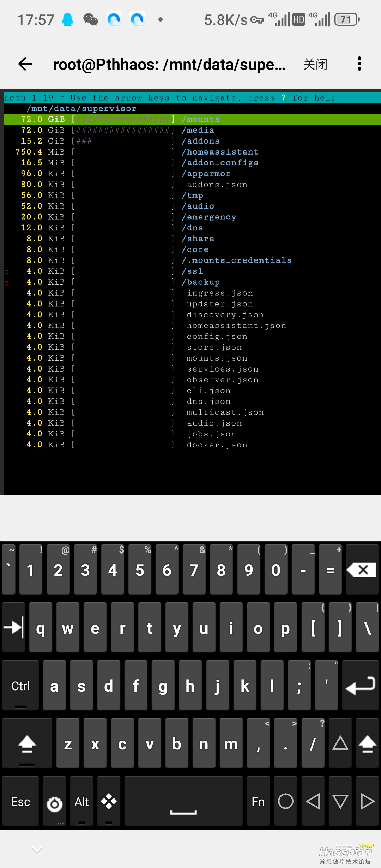Screen dimensions: 381x868
Task: Select the /tmp directory row
Action: pos(192,195)
